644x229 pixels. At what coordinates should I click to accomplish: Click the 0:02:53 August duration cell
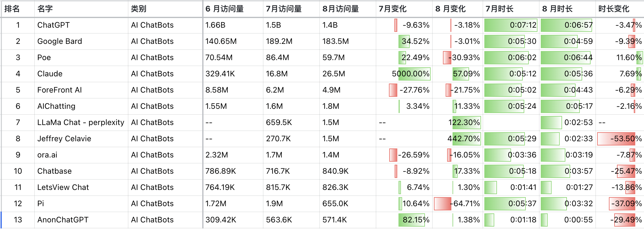tap(567, 123)
